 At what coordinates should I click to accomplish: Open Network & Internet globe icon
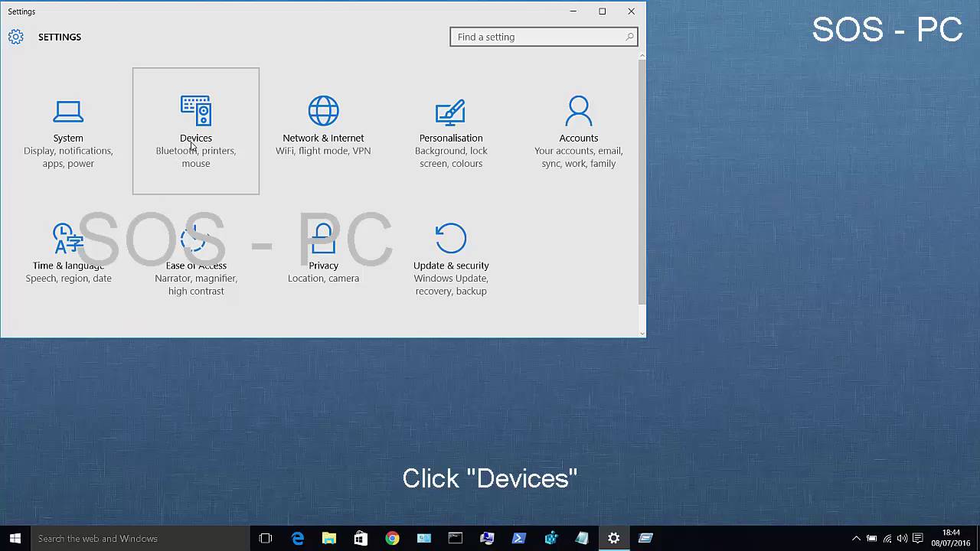pos(323,111)
